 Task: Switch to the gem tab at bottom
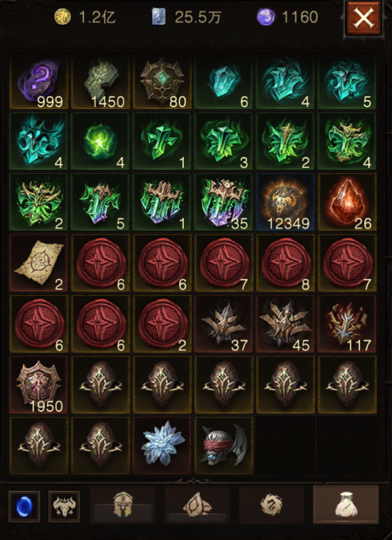point(197,504)
